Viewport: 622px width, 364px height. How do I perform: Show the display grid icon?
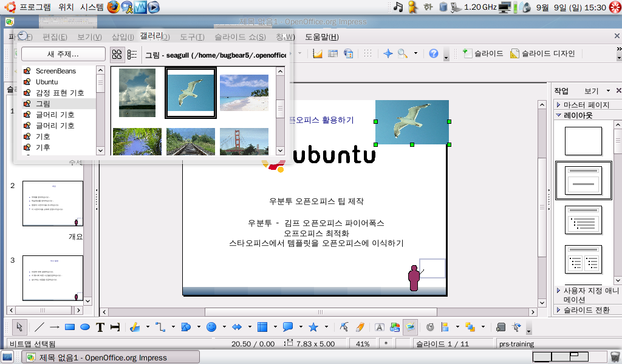(x=367, y=53)
